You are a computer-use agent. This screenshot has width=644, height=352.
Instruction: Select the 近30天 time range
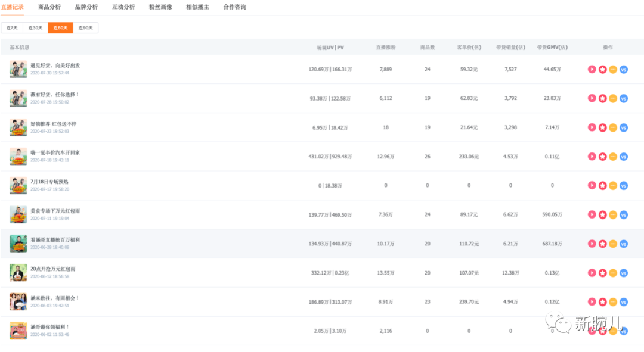[x=35, y=28]
